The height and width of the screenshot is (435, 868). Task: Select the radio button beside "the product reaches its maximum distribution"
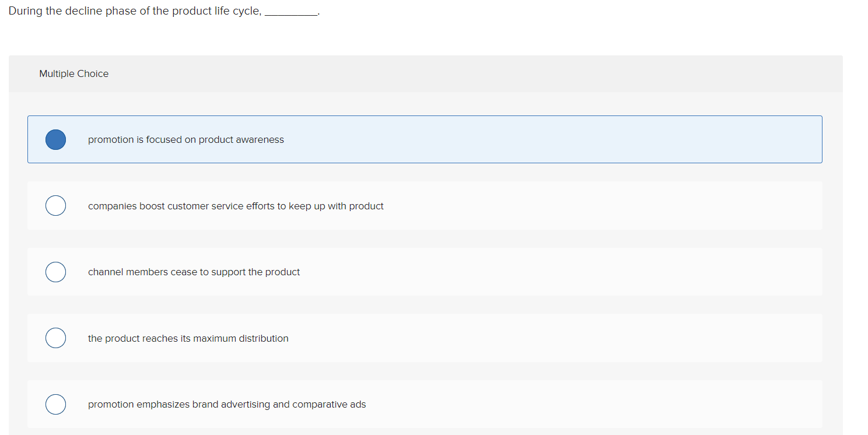point(55,338)
